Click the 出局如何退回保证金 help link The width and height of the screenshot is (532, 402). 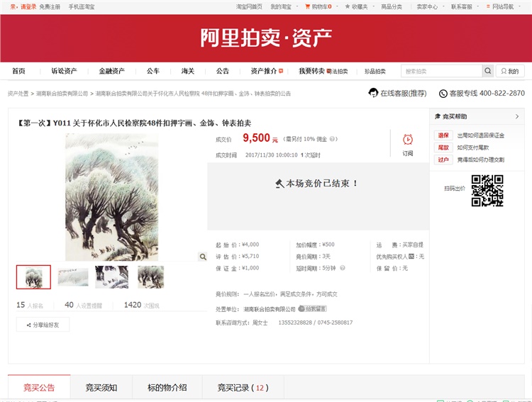click(x=481, y=135)
